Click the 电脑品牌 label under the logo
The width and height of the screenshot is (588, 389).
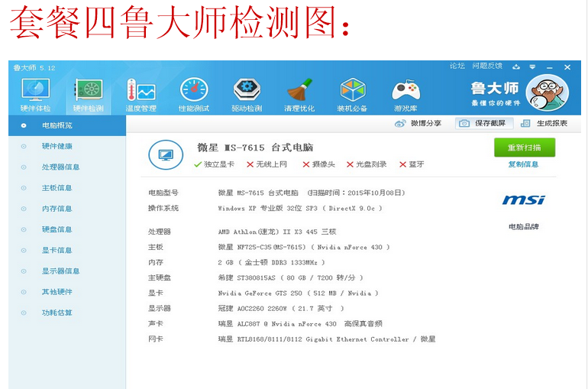click(x=524, y=226)
